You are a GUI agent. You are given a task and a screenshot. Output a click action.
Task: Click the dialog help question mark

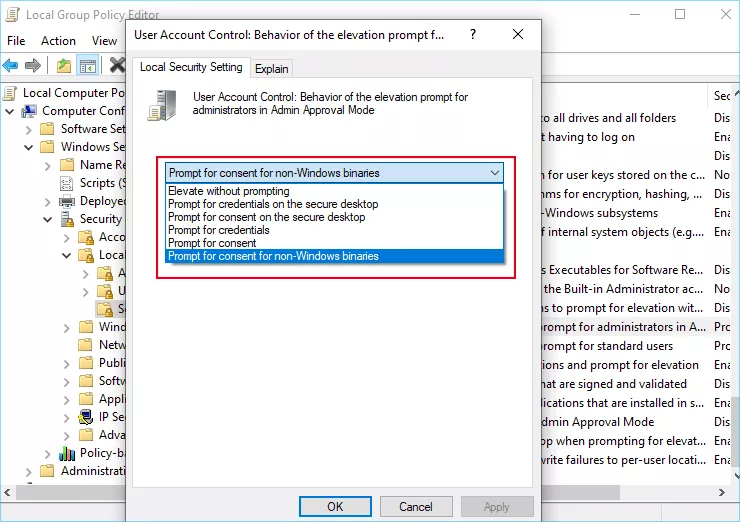pyautogui.click(x=473, y=34)
